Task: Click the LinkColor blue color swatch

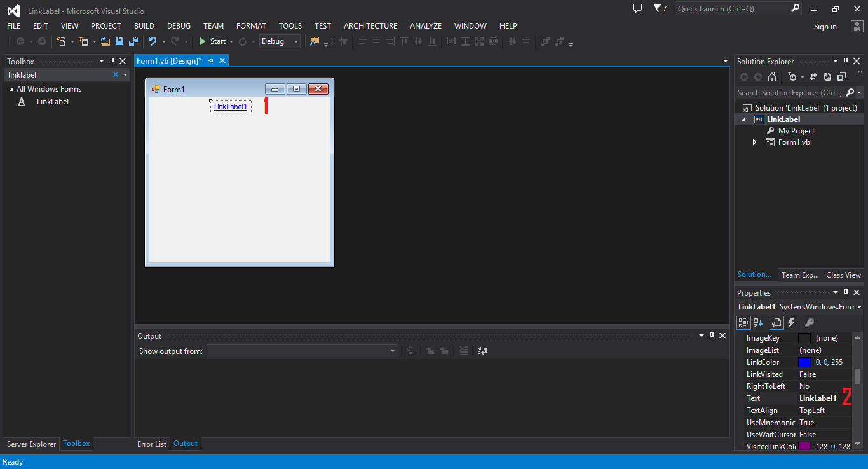Action: pos(805,362)
